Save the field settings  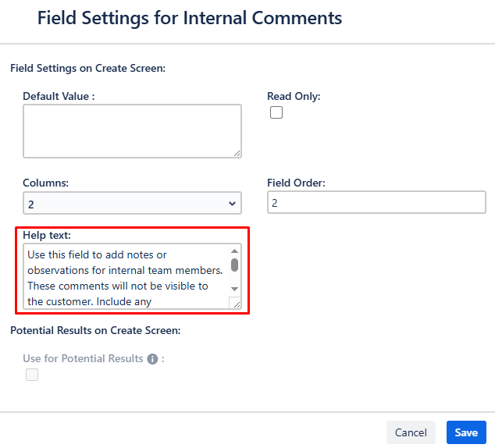point(466,432)
